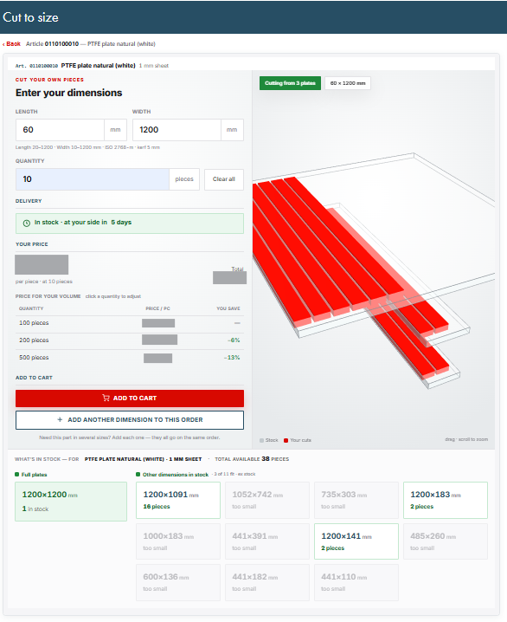Screen dimensions: 507x622
Task: Click the 441×182 too small card
Action: 267,582
